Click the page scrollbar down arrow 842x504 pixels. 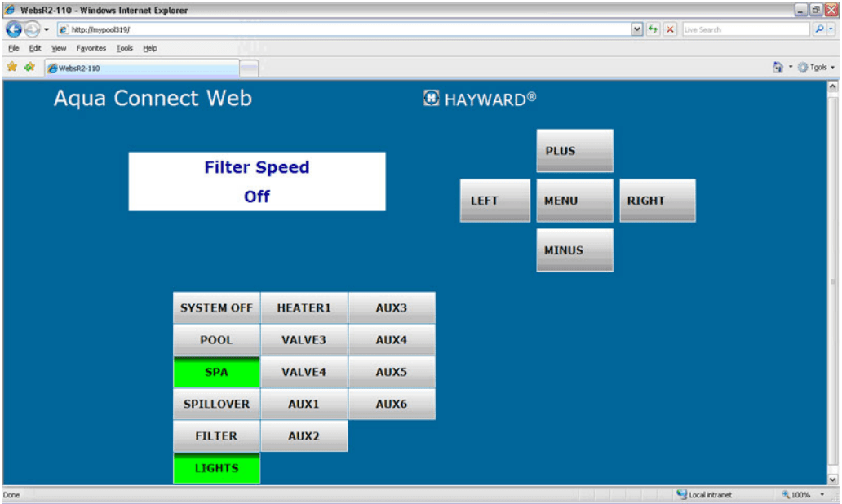coord(832,480)
